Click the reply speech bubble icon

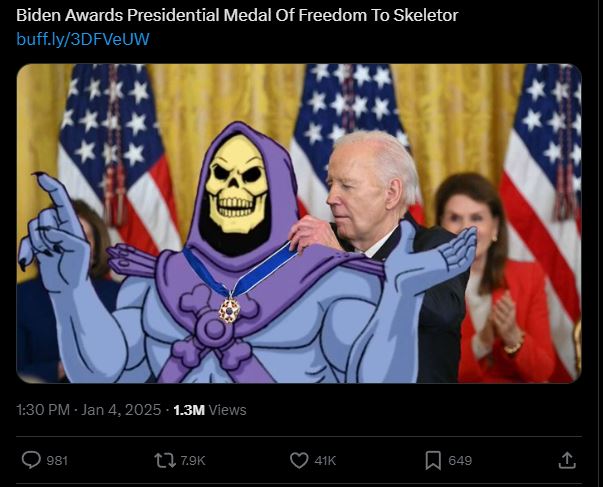31,460
